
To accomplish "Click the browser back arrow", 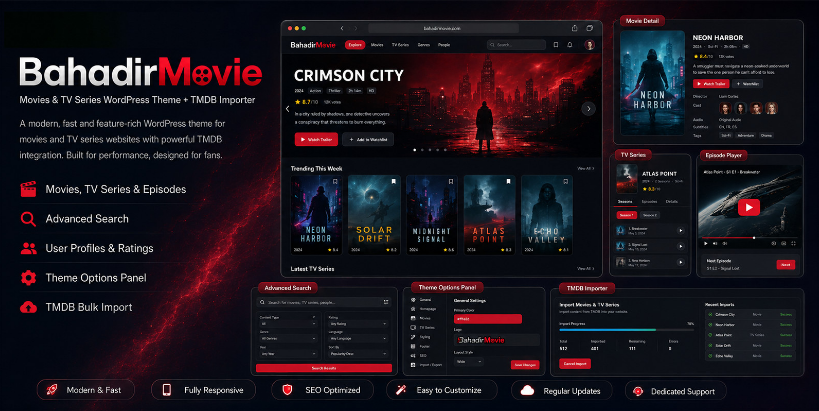I will 342,28.
